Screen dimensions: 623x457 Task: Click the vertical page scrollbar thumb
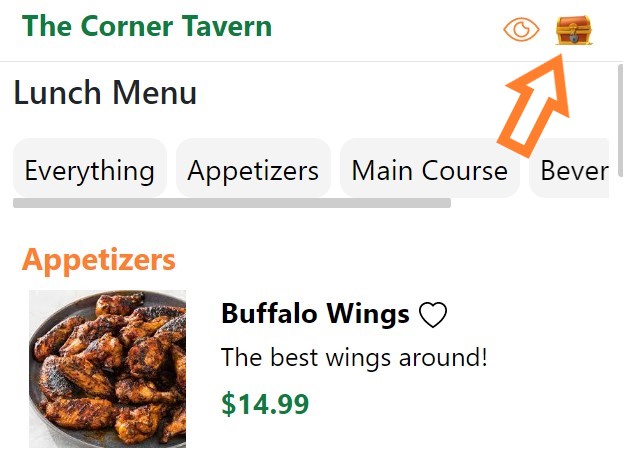(620, 120)
